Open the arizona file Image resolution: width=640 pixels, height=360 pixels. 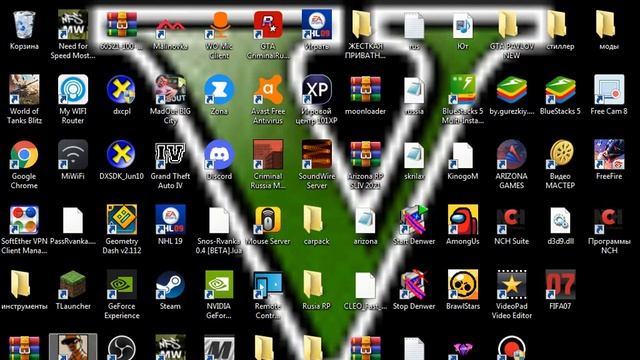tap(365, 220)
